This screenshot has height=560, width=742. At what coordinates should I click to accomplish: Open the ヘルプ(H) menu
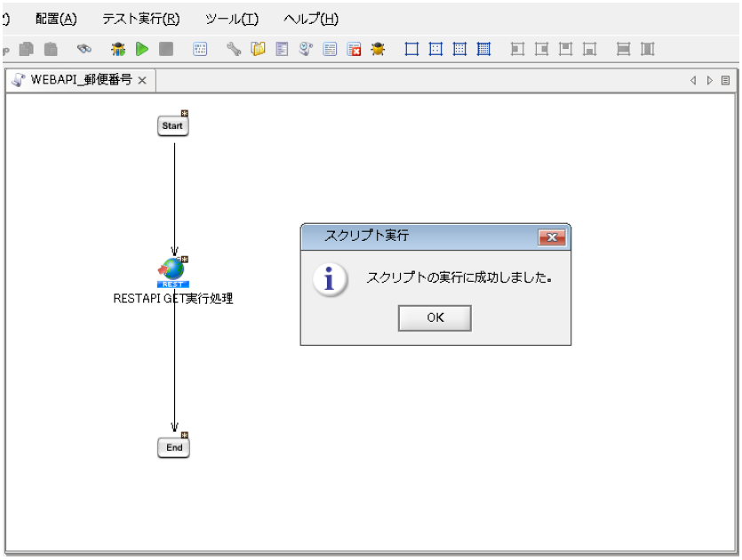click(310, 19)
